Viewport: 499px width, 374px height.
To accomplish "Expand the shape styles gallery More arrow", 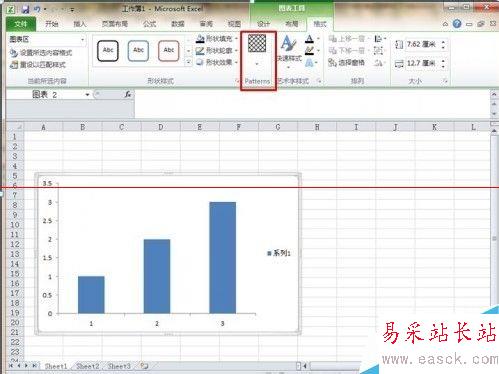I will coord(188,62).
